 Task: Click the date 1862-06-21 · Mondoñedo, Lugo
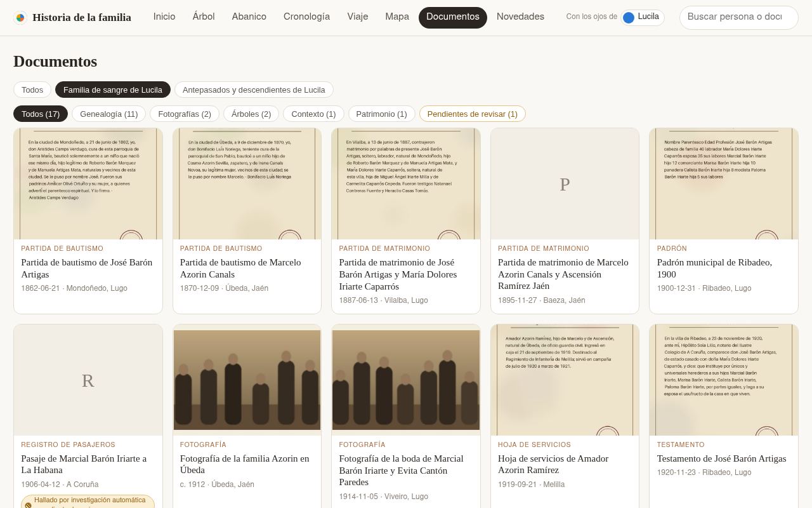point(74,288)
